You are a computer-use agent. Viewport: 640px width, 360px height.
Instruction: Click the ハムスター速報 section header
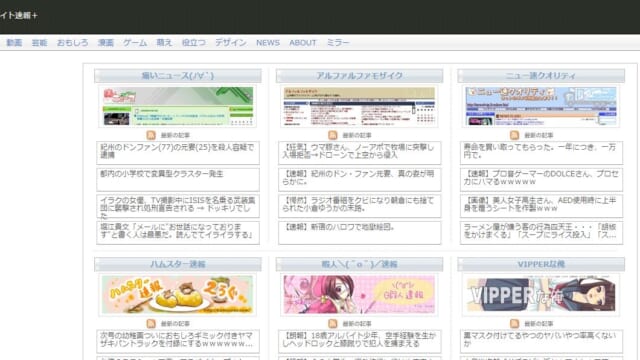(178, 264)
